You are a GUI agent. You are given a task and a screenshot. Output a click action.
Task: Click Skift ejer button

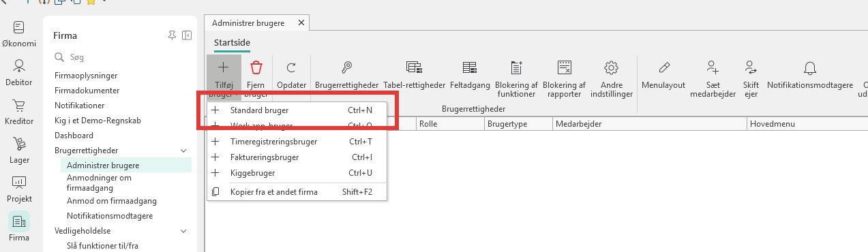[751, 78]
